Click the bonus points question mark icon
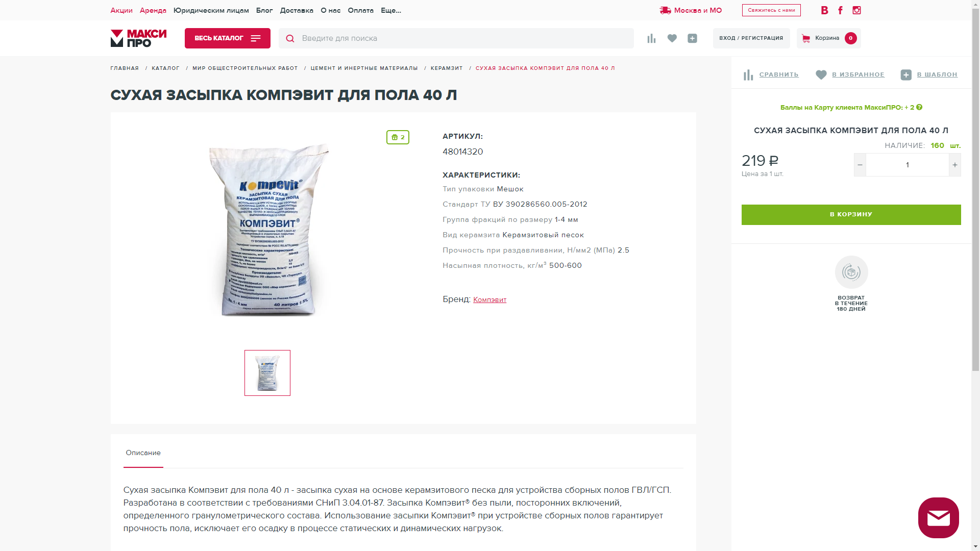Image resolution: width=980 pixels, height=551 pixels. pyautogui.click(x=919, y=107)
